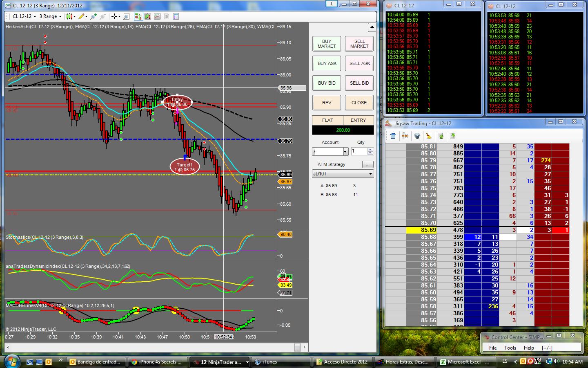Click the Jigsaw center-ladder lines icon

tap(393, 136)
